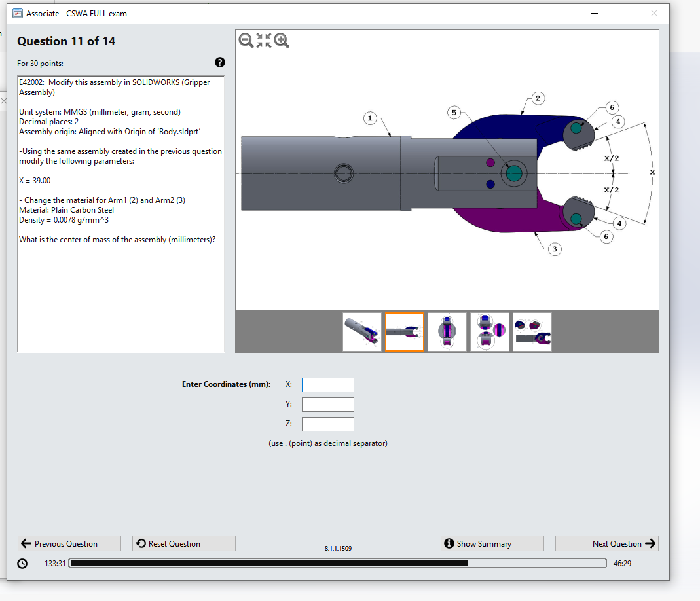Click 'Question 11 of 14' heading
The height and width of the screenshot is (601, 700).
click(66, 41)
